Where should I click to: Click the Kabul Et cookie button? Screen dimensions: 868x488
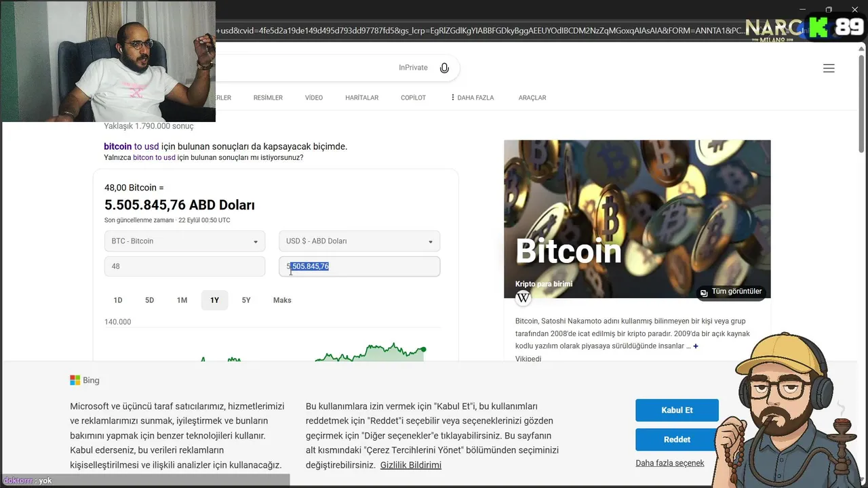[x=677, y=410]
